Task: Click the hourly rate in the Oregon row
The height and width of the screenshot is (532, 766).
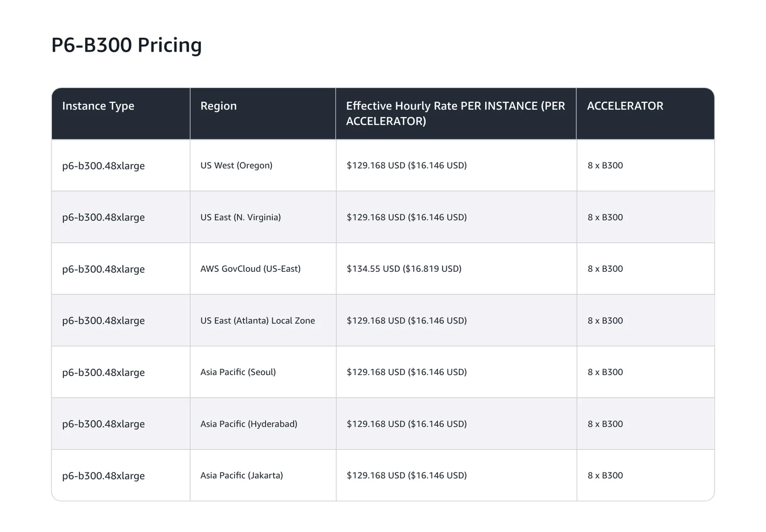Action: coord(406,166)
